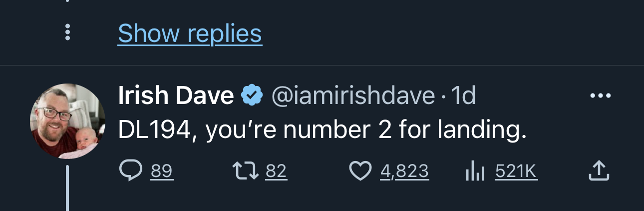This screenshot has width=644, height=211.
Task: Open Irish Dave's profile picture
Action: [68, 121]
